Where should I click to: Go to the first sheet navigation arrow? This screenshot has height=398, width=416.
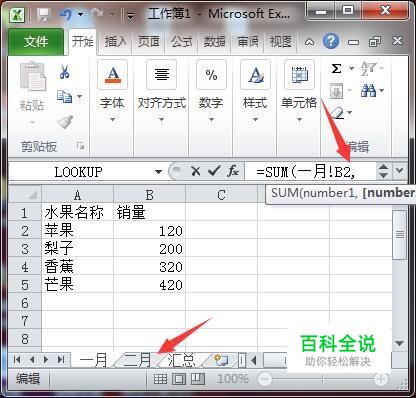(17, 360)
